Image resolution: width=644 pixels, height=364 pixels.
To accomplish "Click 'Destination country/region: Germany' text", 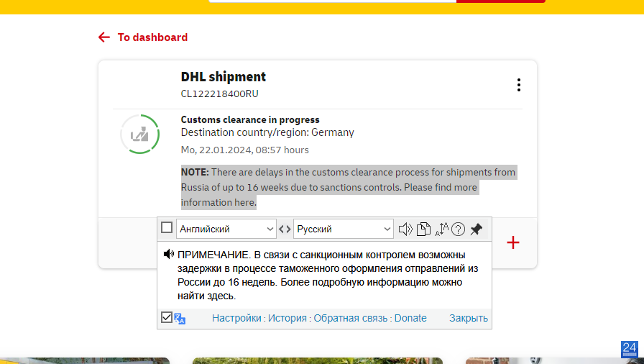I will click(267, 132).
